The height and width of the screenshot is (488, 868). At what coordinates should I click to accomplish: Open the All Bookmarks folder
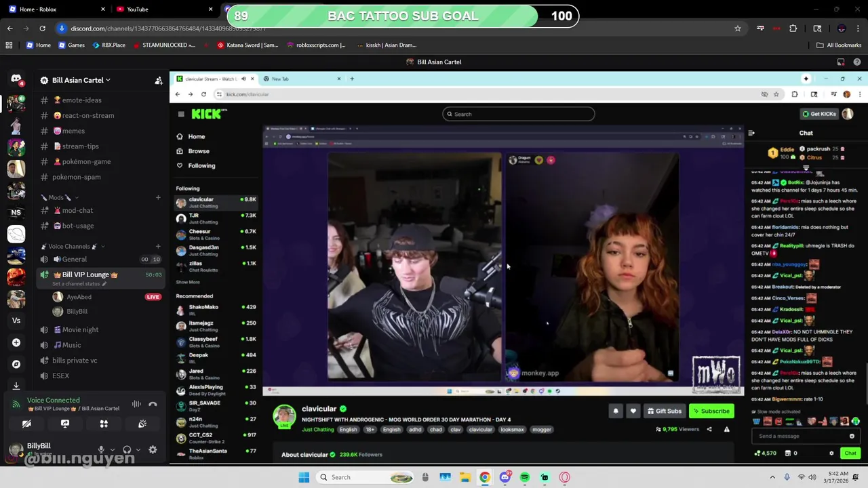[x=839, y=45]
